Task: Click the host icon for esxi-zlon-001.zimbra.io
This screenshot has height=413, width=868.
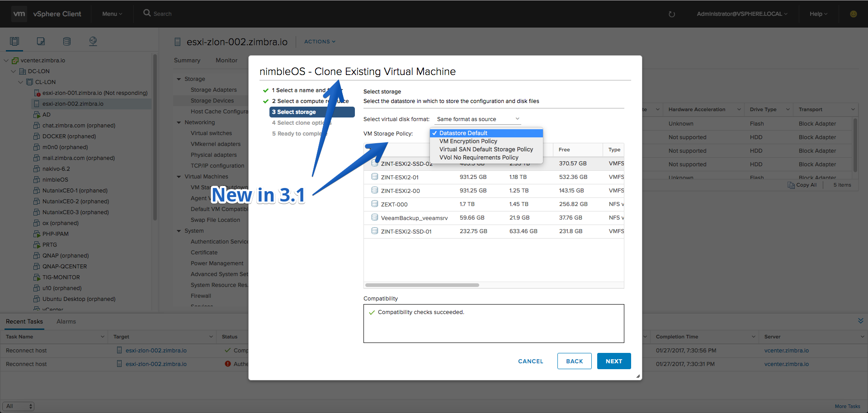Action: coord(37,93)
